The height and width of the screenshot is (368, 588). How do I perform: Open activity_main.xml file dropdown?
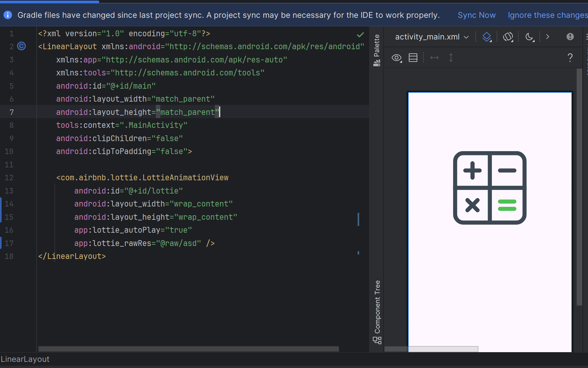tap(432, 37)
